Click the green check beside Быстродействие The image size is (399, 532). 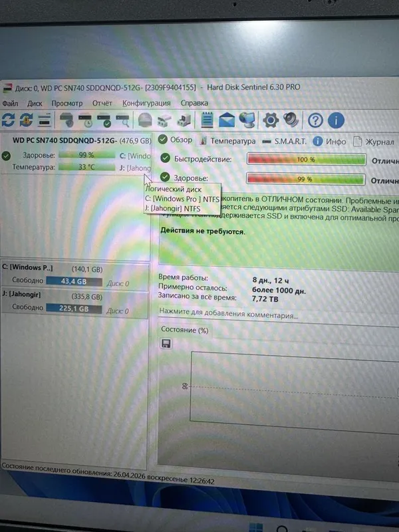click(165, 158)
